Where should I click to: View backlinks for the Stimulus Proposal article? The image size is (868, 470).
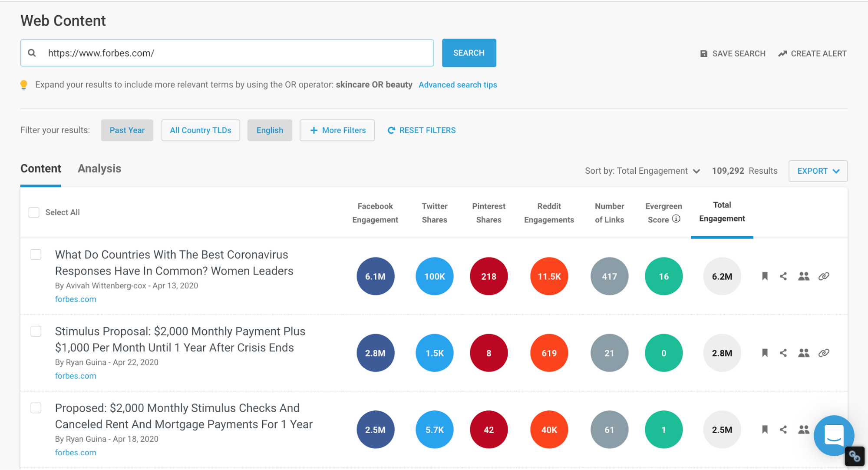tap(824, 353)
